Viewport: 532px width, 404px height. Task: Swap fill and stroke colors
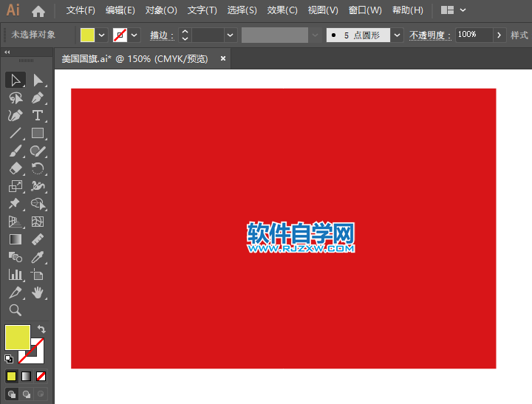tap(41, 329)
